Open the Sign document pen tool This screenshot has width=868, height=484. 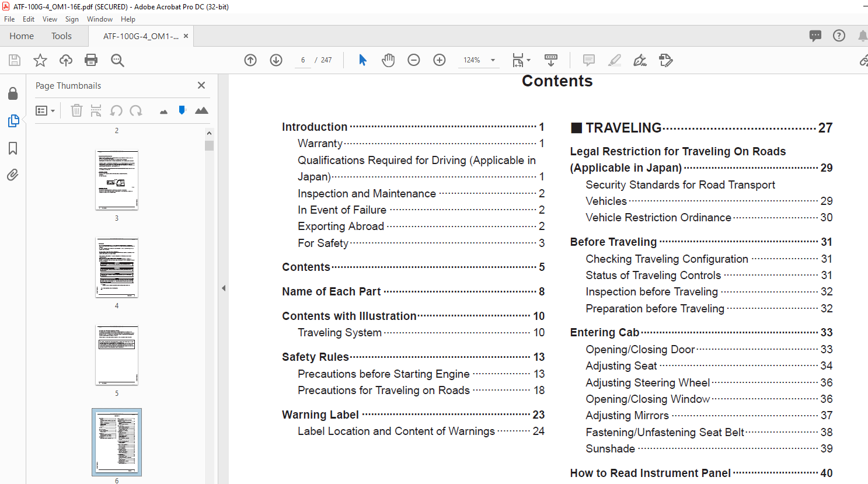(x=640, y=60)
